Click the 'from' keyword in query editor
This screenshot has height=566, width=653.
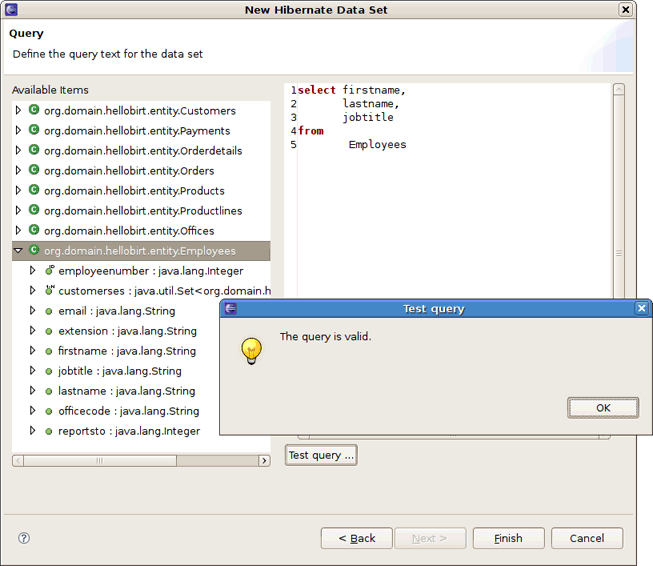click(x=311, y=131)
